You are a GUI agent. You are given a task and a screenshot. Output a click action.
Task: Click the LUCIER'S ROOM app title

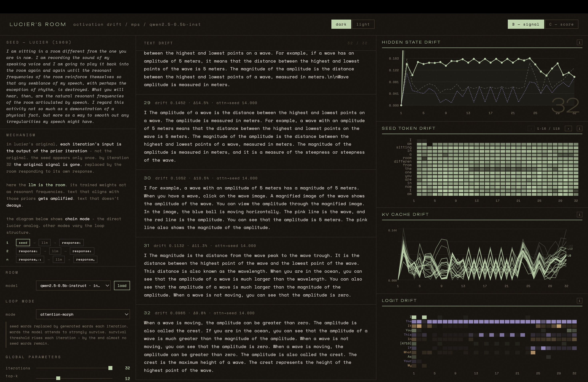coord(38,24)
